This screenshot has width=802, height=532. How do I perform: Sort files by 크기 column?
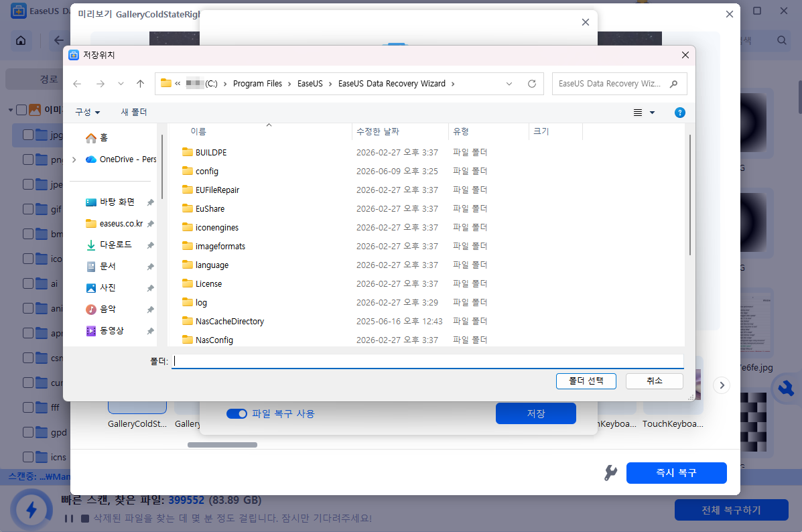pos(541,132)
